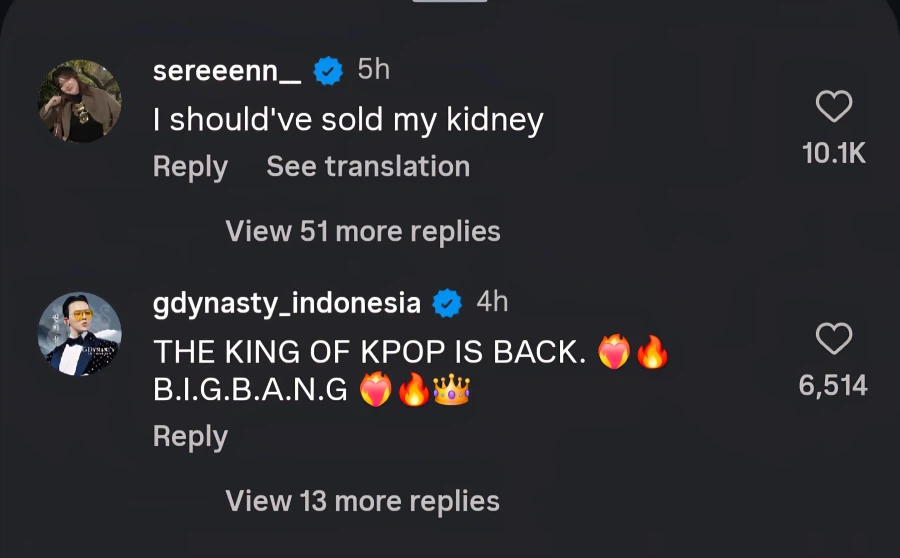Click the 6,514 like count
This screenshot has height=558, width=900.
click(834, 386)
